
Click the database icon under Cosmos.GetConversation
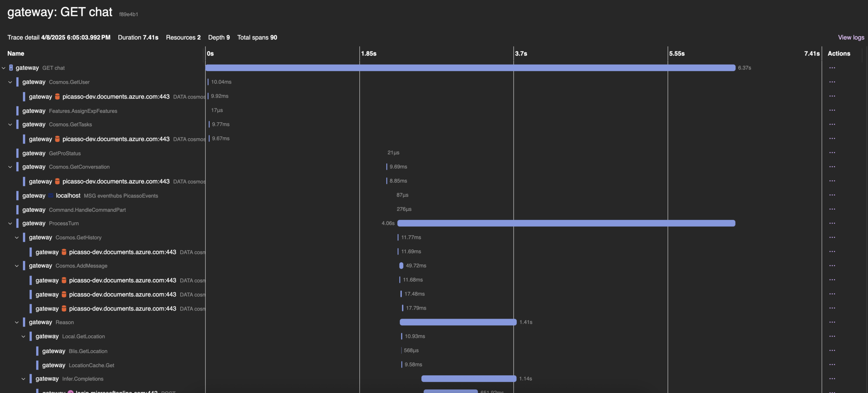[58, 181]
